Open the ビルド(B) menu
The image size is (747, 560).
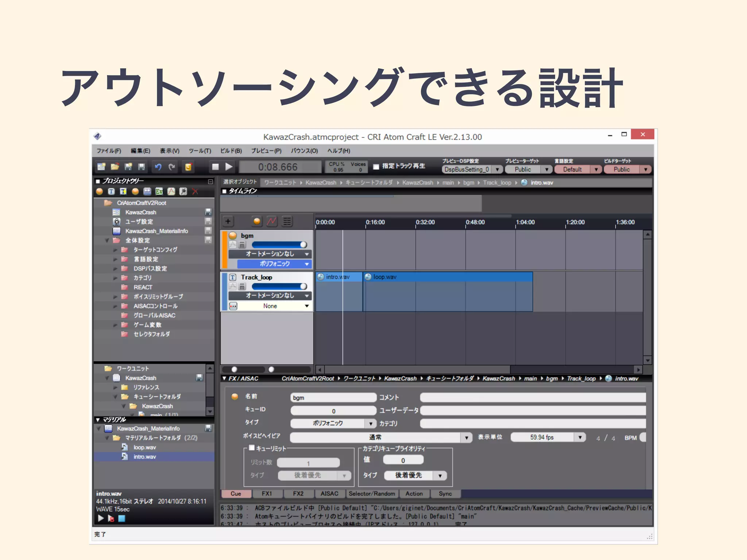[x=231, y=151]
